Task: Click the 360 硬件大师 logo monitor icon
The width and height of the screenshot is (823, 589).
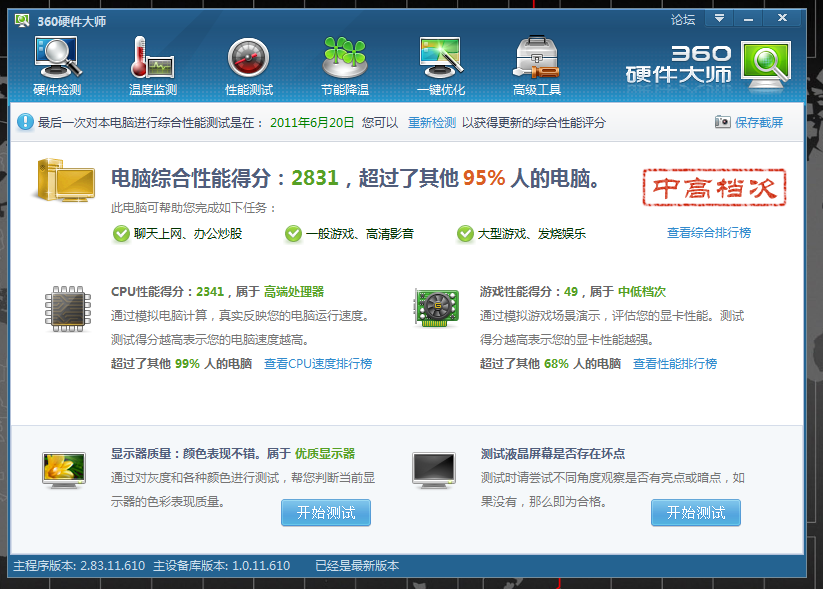Action: point(766,65)
